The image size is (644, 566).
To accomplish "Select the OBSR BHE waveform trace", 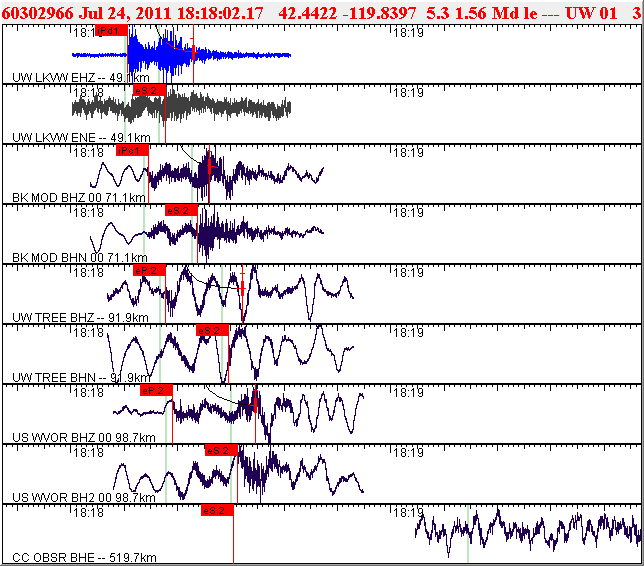I will 528,532.
